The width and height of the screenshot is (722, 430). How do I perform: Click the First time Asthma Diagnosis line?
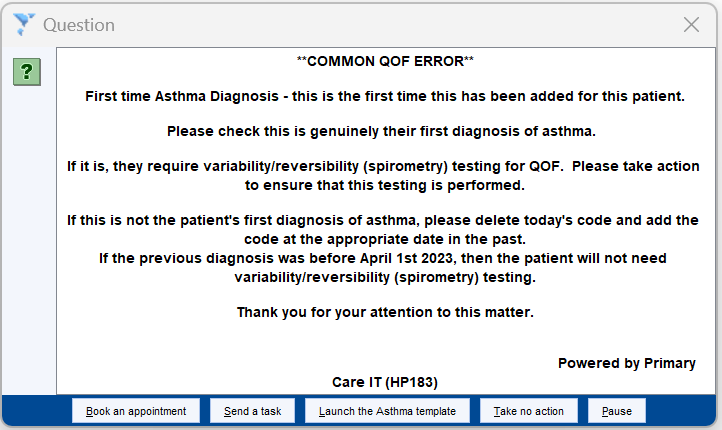tap(385, 96)
